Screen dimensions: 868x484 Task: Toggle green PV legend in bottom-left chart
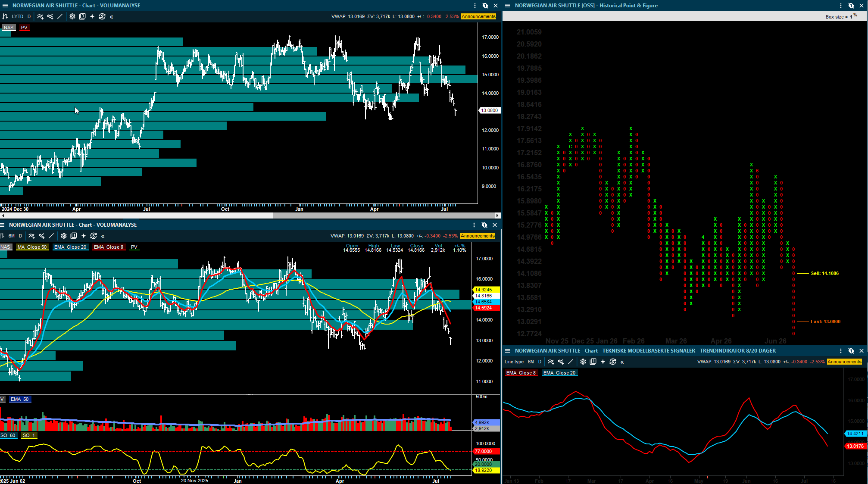pos(134,247)
